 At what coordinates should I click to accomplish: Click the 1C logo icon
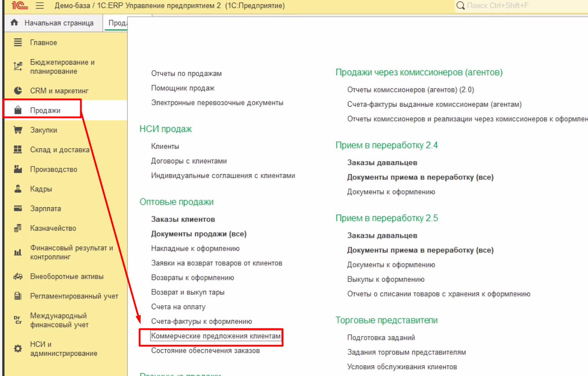coord(19,6)
